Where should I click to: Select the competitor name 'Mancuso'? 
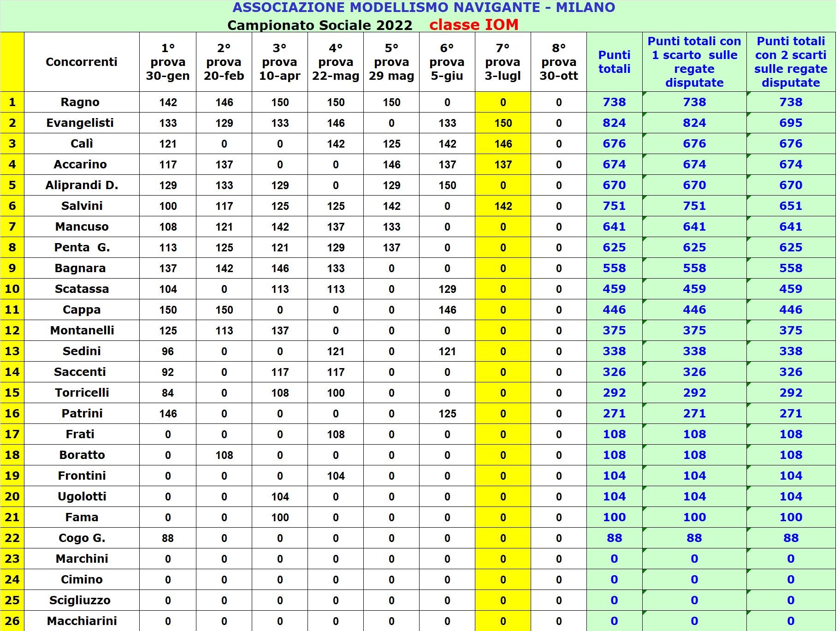82,227
